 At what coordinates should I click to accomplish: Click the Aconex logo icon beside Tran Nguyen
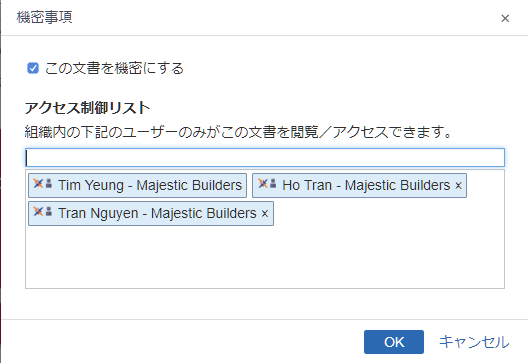click(x=38, y=211)
